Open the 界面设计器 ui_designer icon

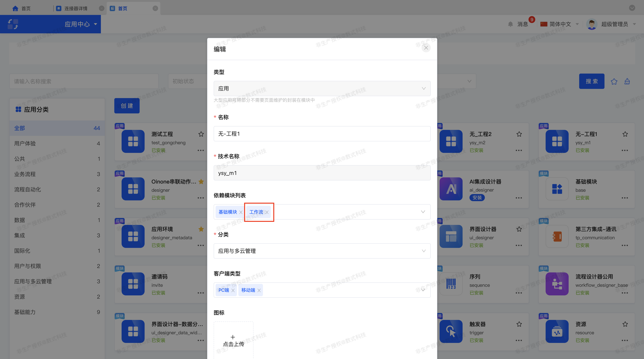pos(451,236)
